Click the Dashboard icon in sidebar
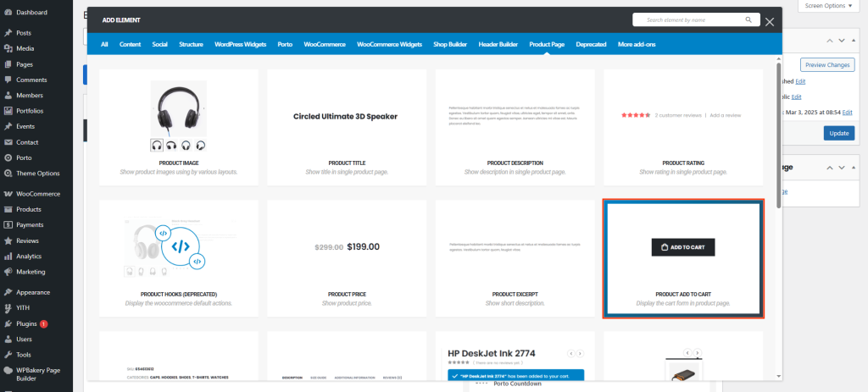Screen dimensions: 868x392 click(8, 13)
